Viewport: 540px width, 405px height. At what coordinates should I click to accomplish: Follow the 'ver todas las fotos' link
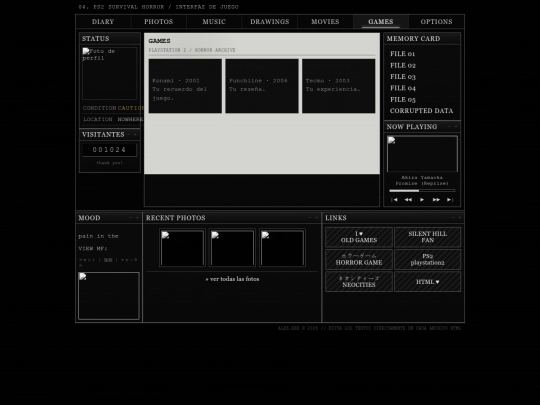click(x=232, y=279)
